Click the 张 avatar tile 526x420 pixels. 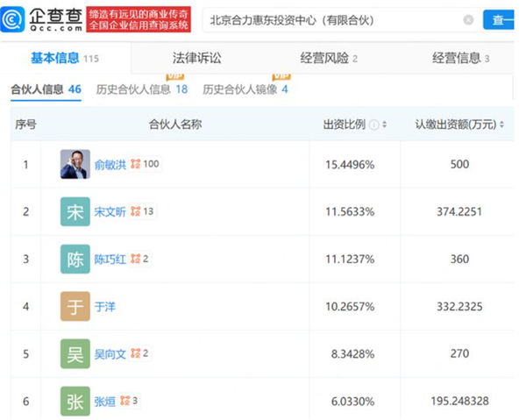pyautogui.click(x=75, y=401)
